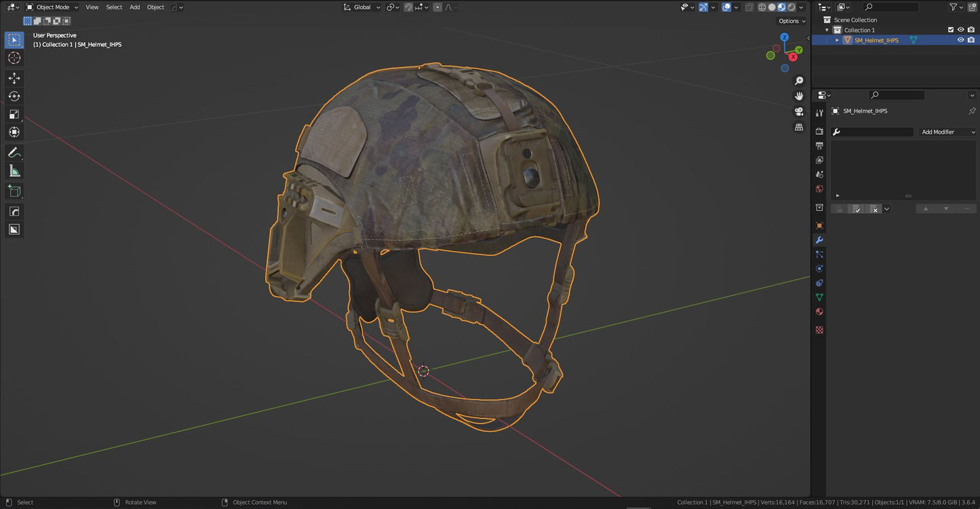
Task: Toggle the camera view button
Action: pos(799,111)
